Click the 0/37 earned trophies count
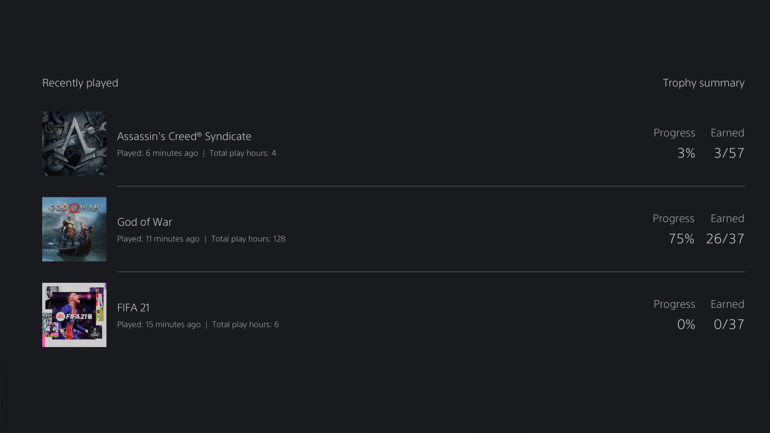The image size is (770, 433). click(x=729, y=325)
